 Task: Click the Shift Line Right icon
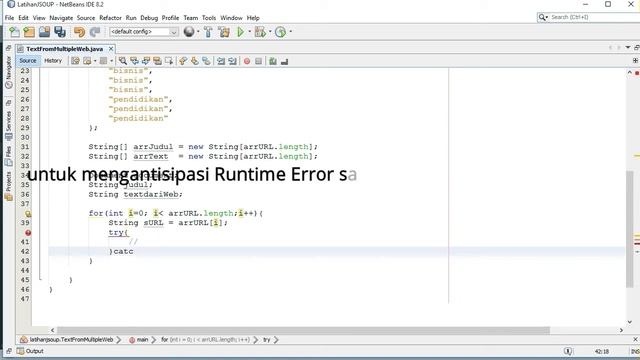pos(232,61)
